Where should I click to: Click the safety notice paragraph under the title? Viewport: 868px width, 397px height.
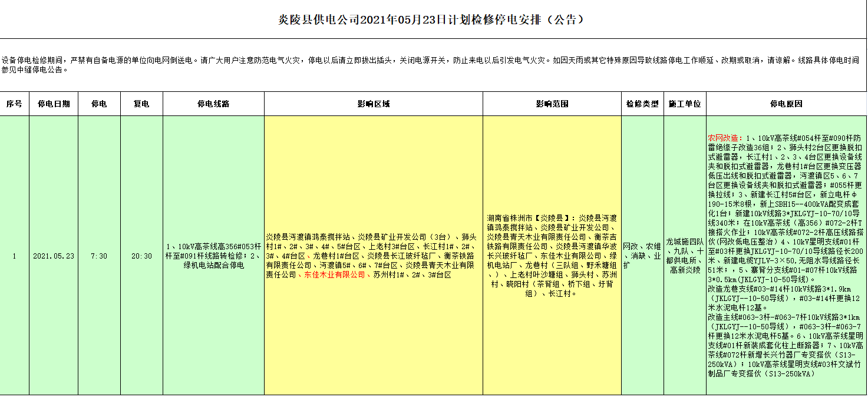[x=430, y=65]
